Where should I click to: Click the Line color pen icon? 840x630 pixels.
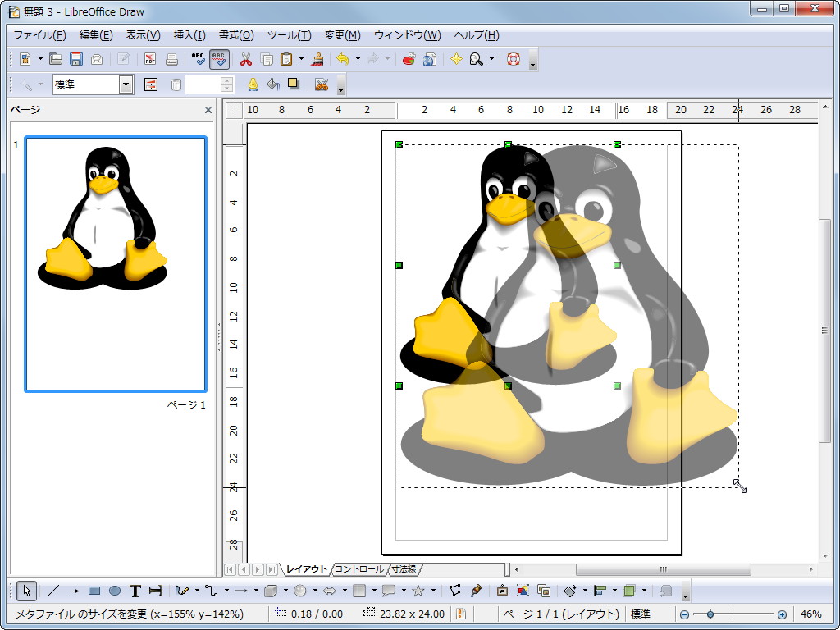pyautogui.click(x=253, y=84)
